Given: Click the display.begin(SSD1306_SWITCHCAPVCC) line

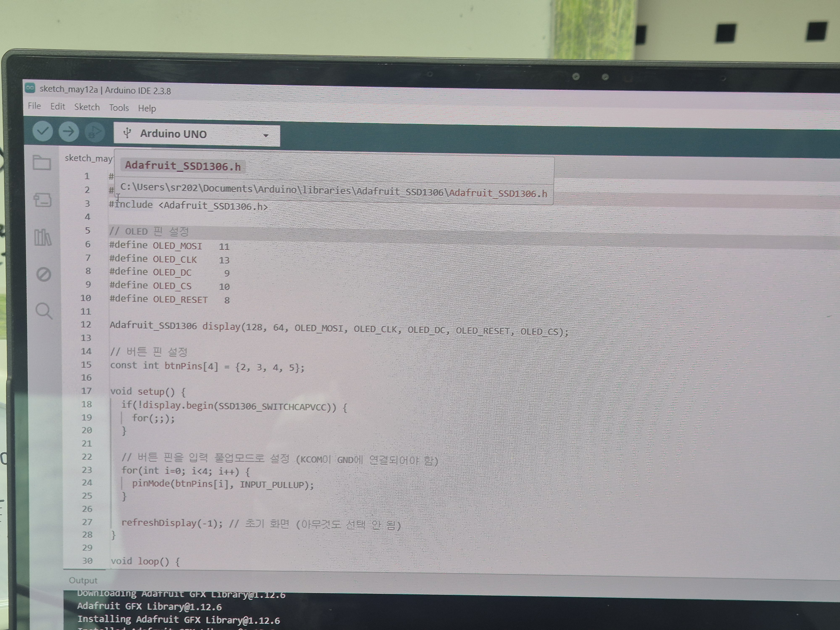Looking at the screenshot, I should click(234, 406).
